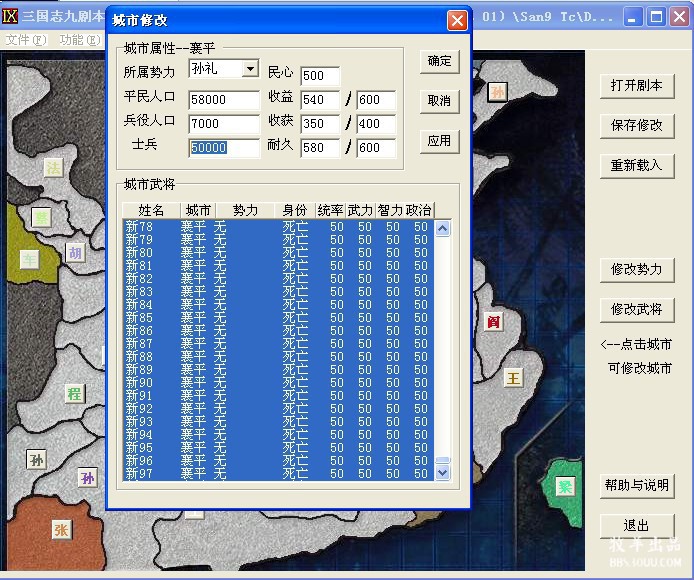Screen dimensions: 694x580
Task: Close the 城市修改 dialog
Action: coord(457,20)
